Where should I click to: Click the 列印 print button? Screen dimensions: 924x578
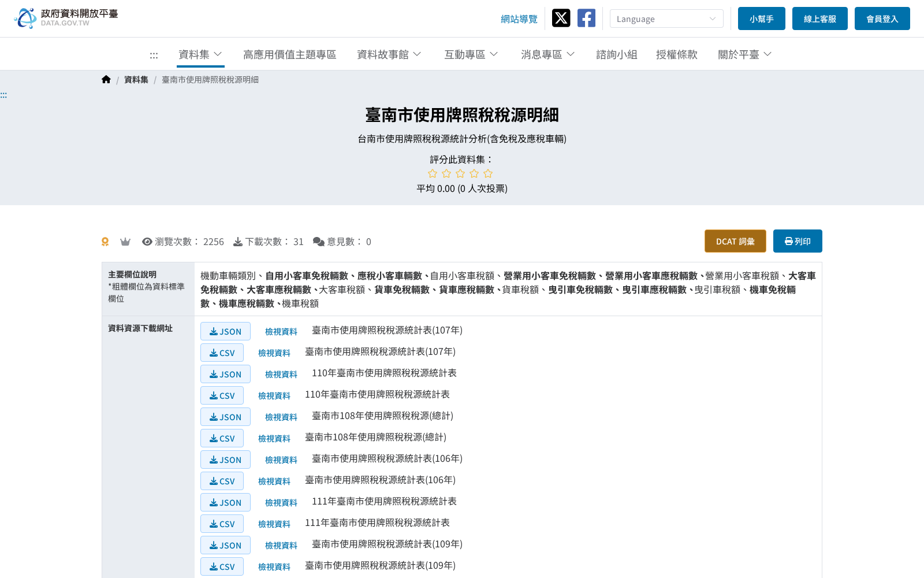coord(798,241)
